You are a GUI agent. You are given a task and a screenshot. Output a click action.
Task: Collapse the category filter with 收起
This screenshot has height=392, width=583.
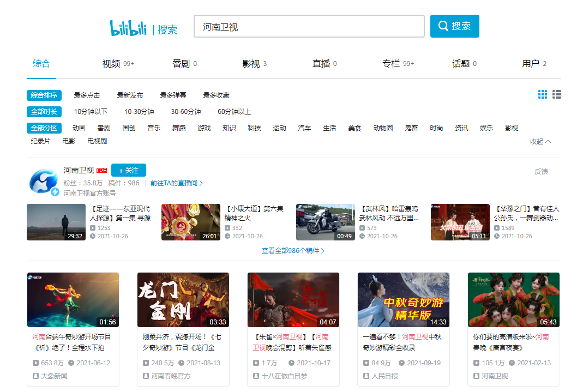pos(540,142)
